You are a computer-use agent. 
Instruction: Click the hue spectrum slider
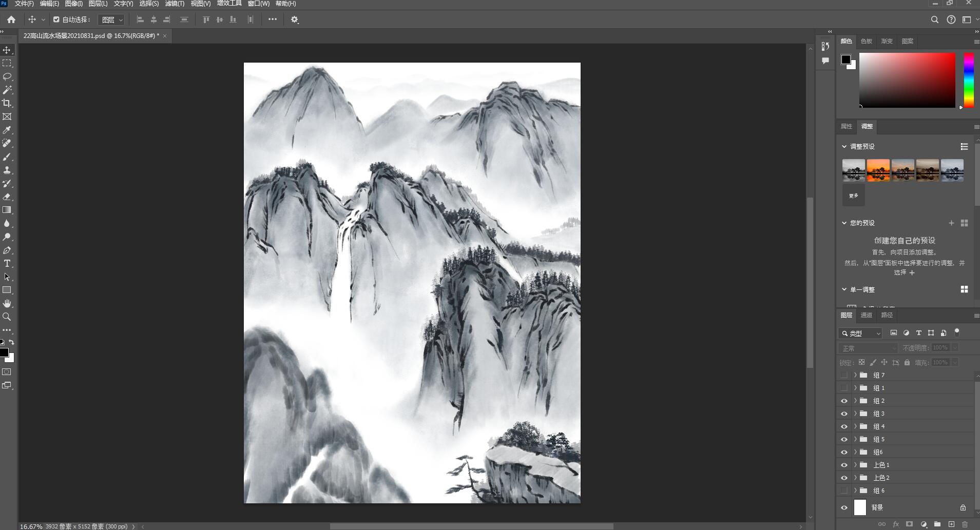969,80
